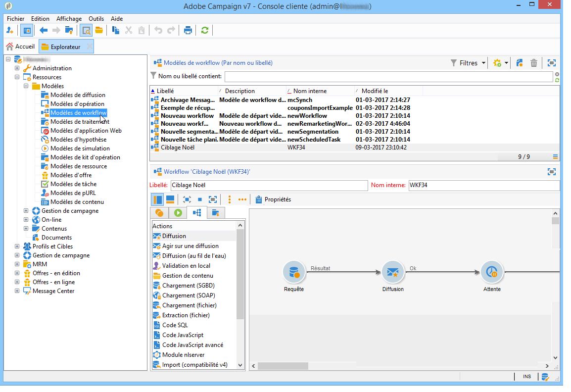The height and width of the screenshot is (392, 571).
Task: Toggle the palette on top layout icon
Action: pyautogui.click(x=170, y=199)
